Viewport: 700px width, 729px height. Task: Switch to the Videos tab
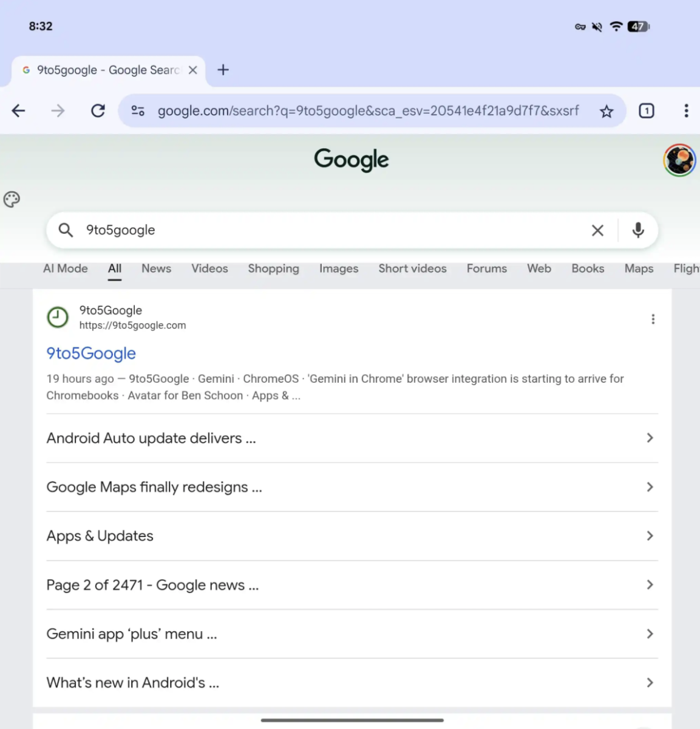tap(209, 269)
